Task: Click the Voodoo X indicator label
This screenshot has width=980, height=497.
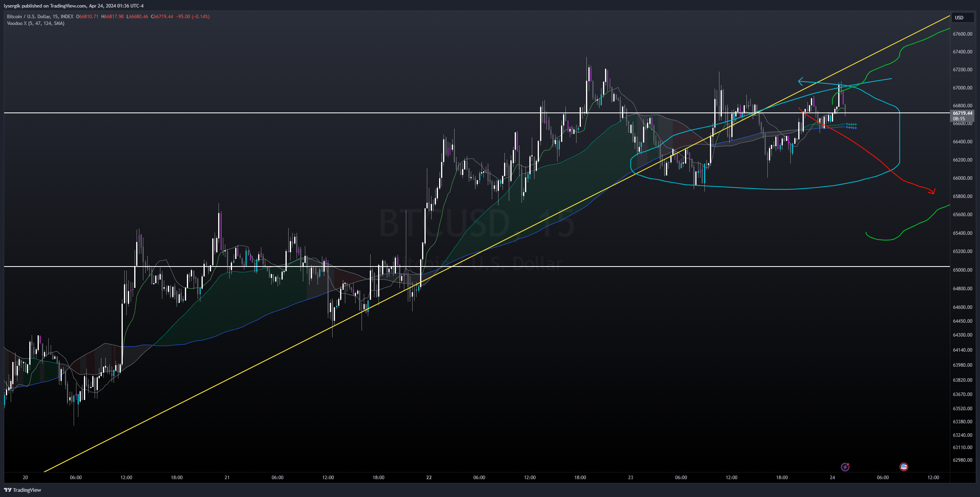Action: pos(36,23)
